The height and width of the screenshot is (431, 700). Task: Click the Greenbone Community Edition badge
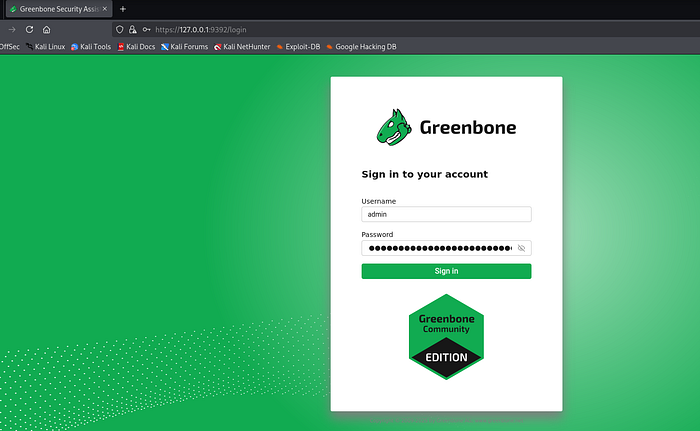point(446,337)
